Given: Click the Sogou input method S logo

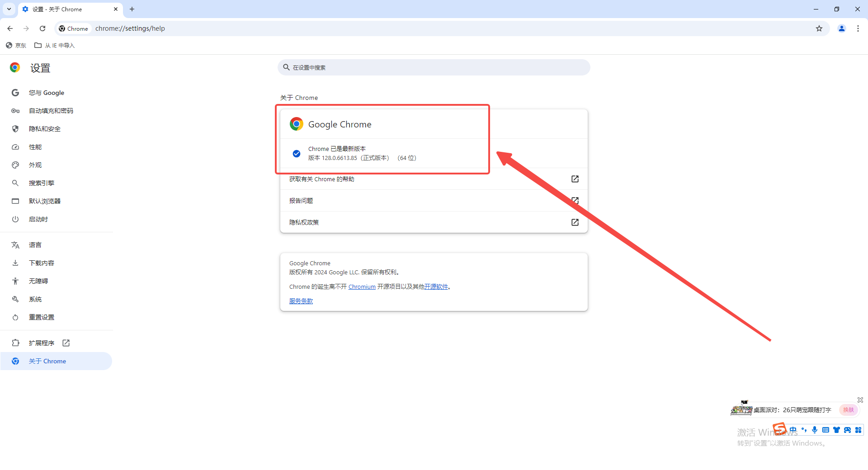Looking at the screenshot, I should tap(780, 428).
